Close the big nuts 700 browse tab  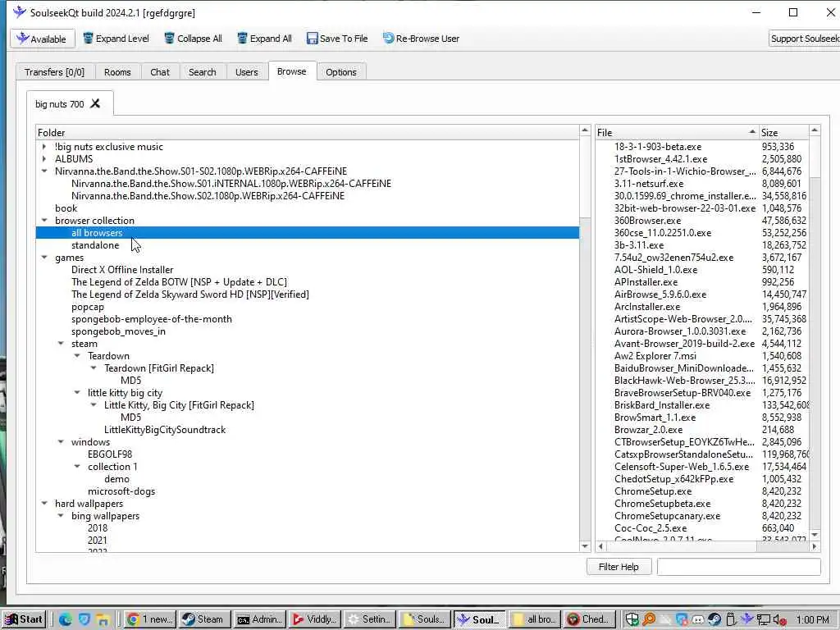click(x=95, y=103)
